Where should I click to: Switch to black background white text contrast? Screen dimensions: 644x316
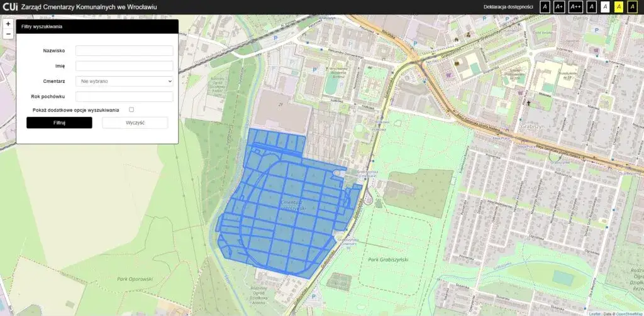[x=591, y=7]
